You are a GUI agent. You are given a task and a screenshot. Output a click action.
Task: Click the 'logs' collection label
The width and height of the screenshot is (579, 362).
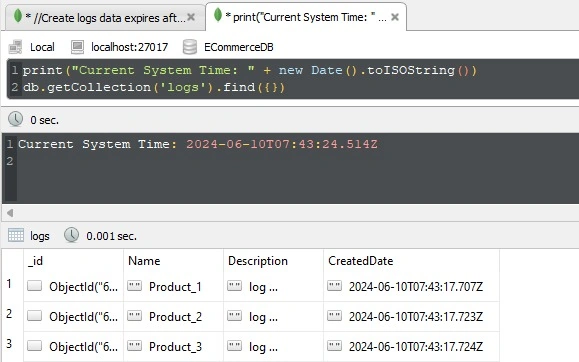[x=40, y=236]
